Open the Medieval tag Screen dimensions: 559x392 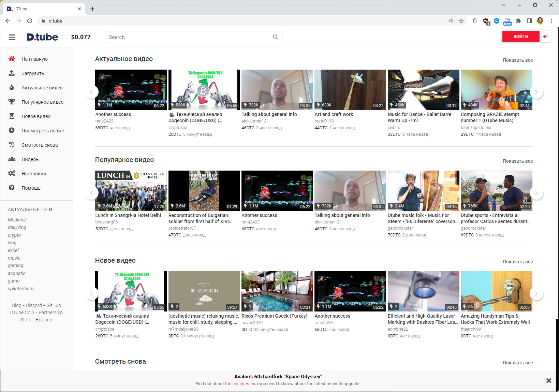(17, 220)
